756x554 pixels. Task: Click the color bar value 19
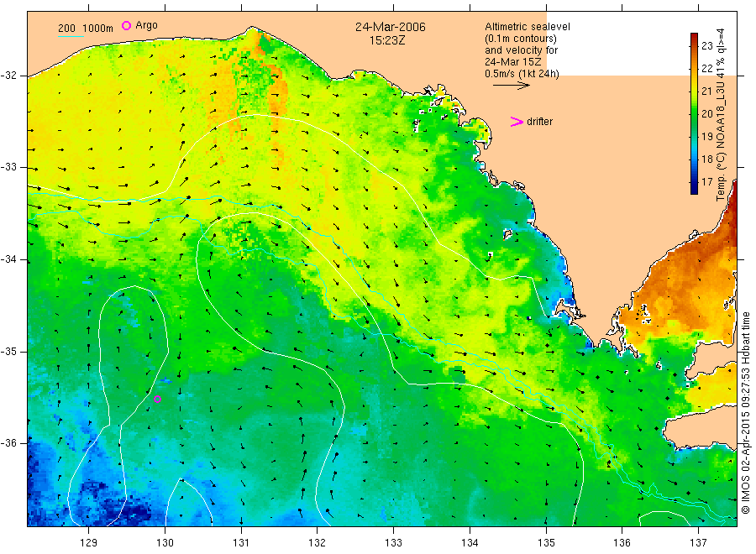pos(706,136)
